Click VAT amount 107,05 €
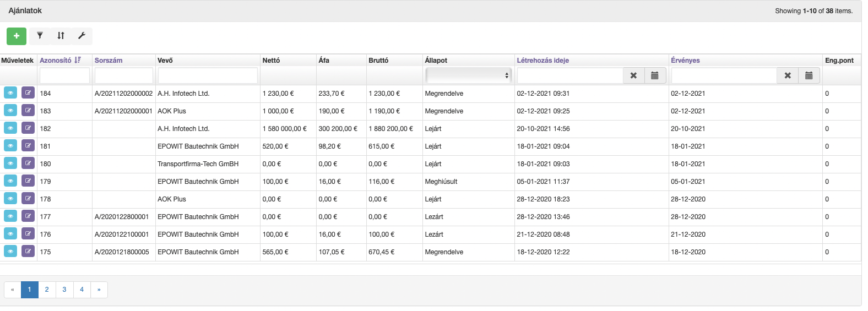This screenshot has height=311, width=868. click(332, 252)
